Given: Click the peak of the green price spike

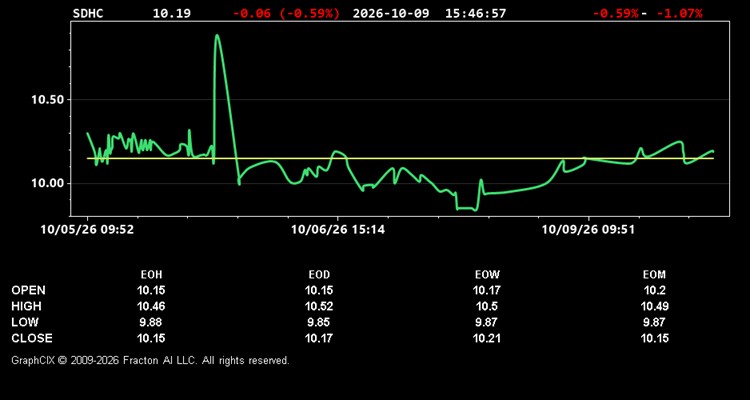Looking at the screenshot, I should pos(217,35).
